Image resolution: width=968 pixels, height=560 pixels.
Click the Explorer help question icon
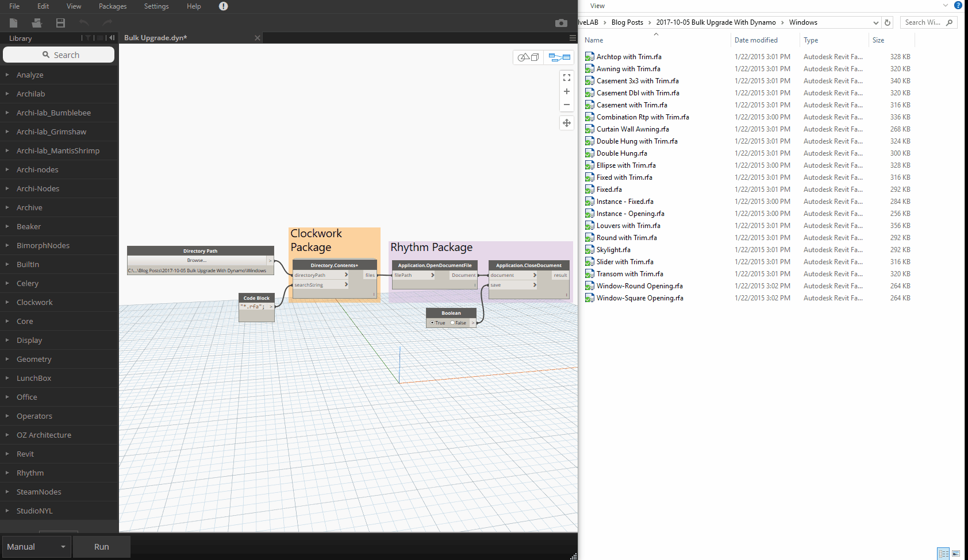tap(958, 6)
